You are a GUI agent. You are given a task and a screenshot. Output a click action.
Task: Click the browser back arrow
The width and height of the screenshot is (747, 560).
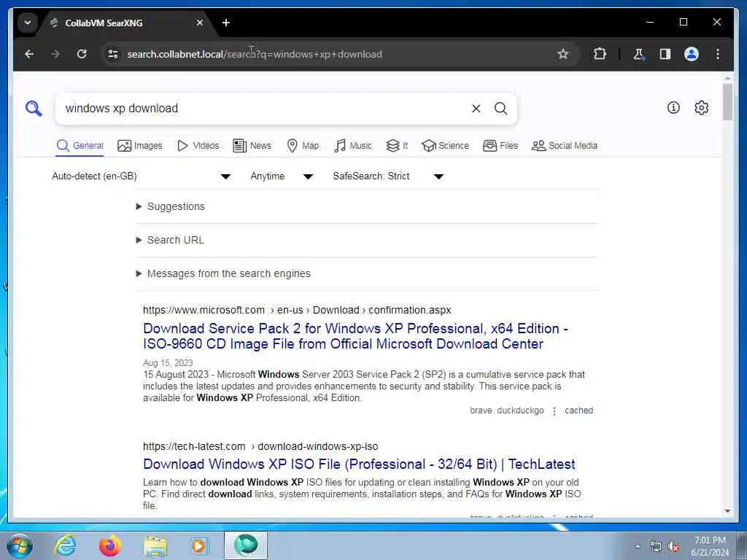pos(29,54)
